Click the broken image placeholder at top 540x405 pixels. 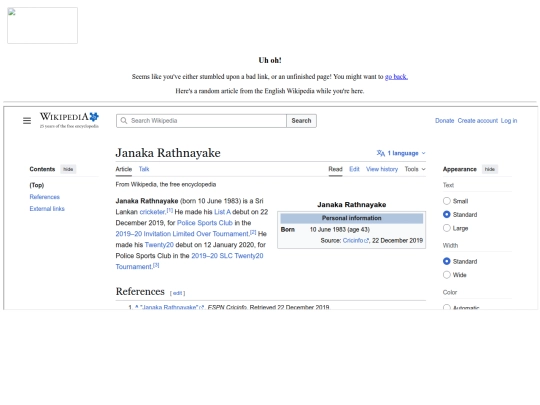tap(42, 25)
